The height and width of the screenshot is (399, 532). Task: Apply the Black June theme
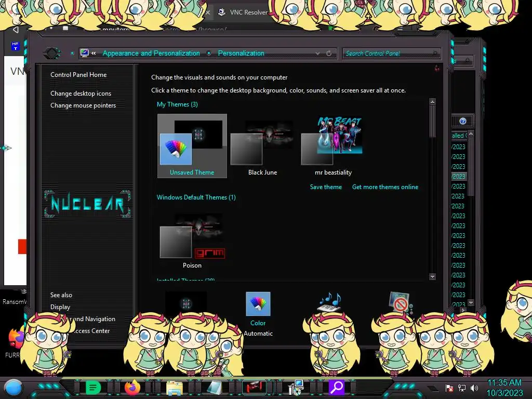pyautogui.click(x=262, y=146)
